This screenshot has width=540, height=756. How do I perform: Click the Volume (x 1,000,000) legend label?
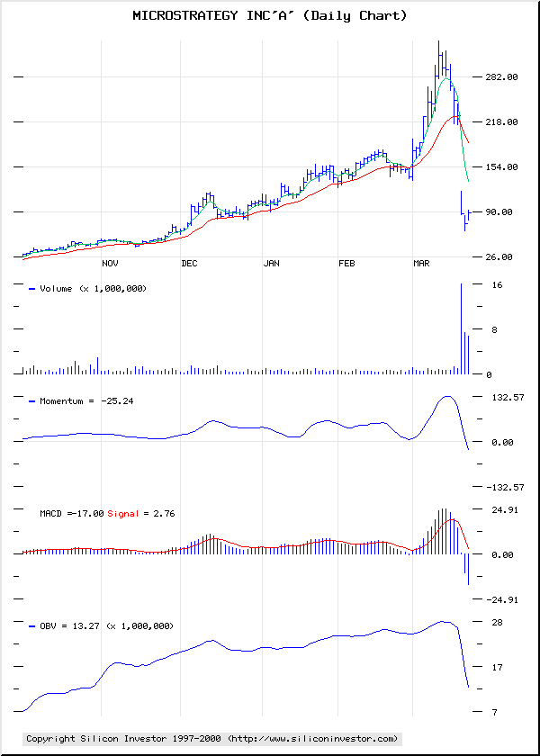point(93,288)
